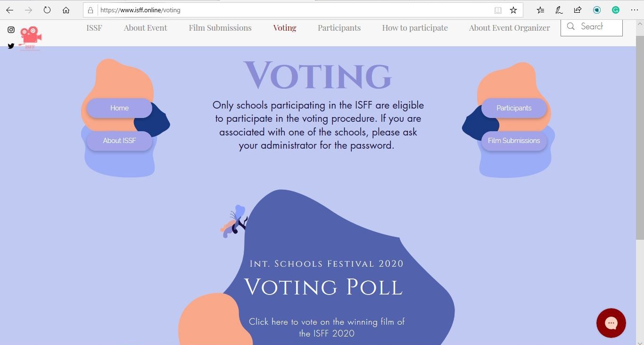Screen dimensions: 644x345
Task: Open the Settings and more ellipsis menu
Action: point(634,10)
